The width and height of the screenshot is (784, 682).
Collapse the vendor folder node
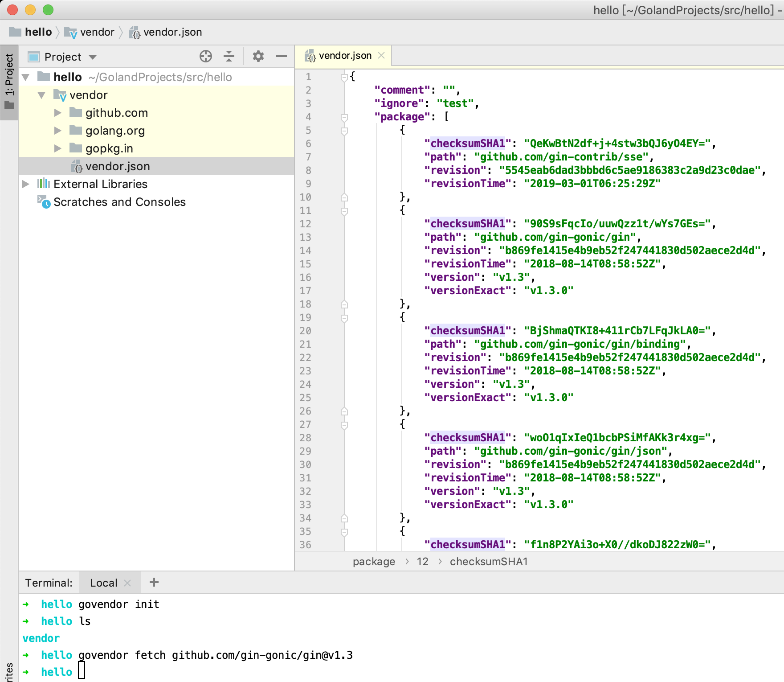[x=42, y=95]
